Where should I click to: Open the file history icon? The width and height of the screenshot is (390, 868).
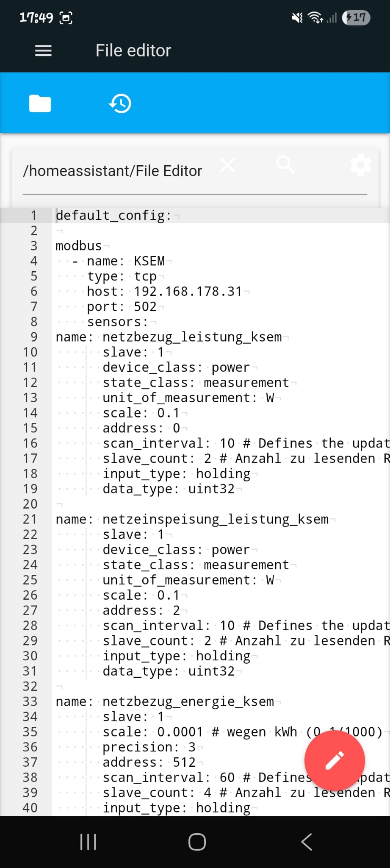coord(120,103)
